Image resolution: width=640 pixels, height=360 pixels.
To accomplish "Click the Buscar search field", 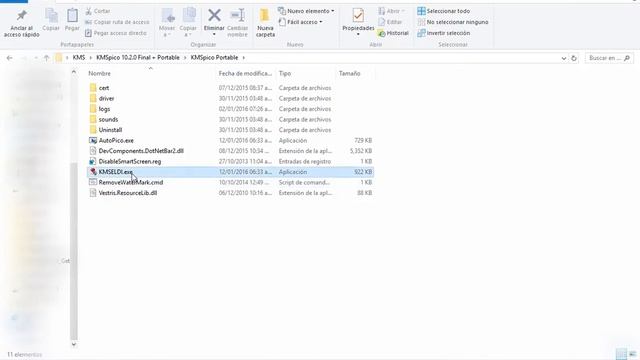I will (609, 58).
